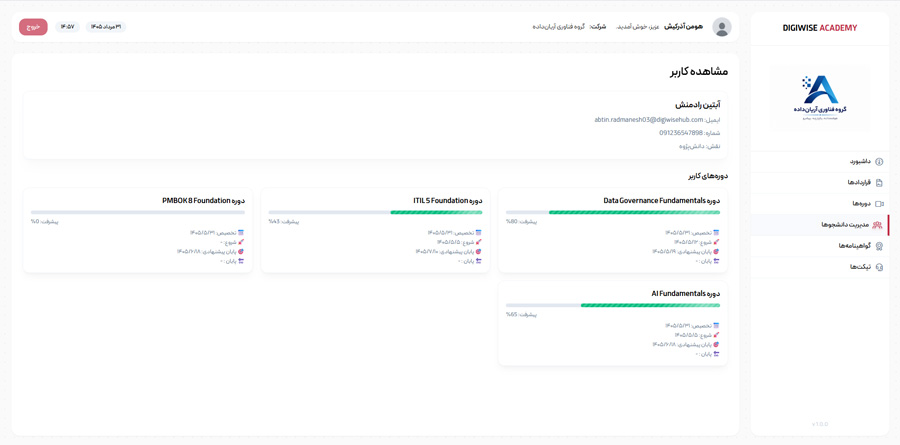Screen dimensions: 900x445
Task: Open the دوره Data Governance Fundamentals title
Action: coord(662,200)
